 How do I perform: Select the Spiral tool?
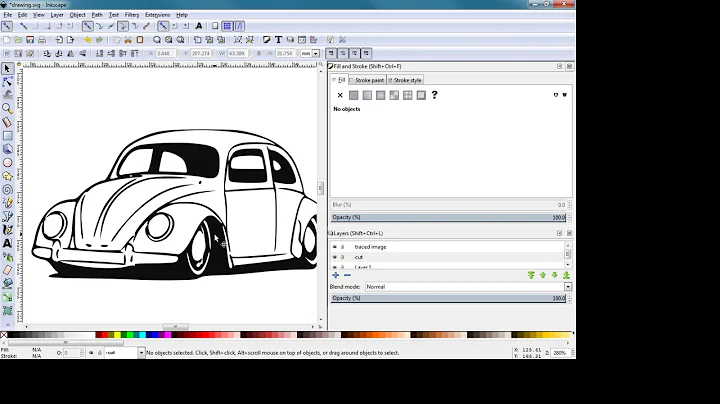7,190
